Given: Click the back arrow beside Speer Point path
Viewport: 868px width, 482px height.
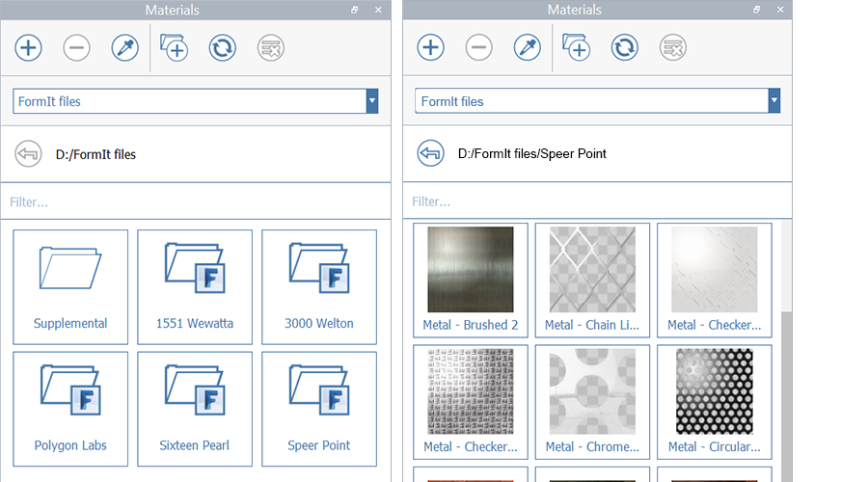Looking at the screenshot, I should pyautogui.click(x=430, y=153).
